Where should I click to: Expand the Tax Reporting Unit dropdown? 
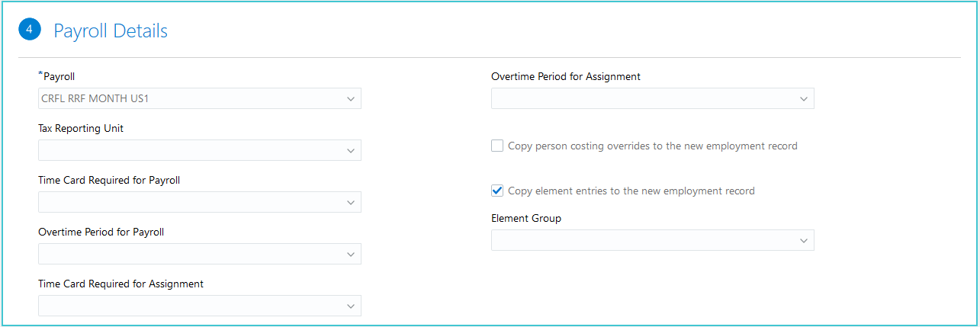(x=350, y=151)
